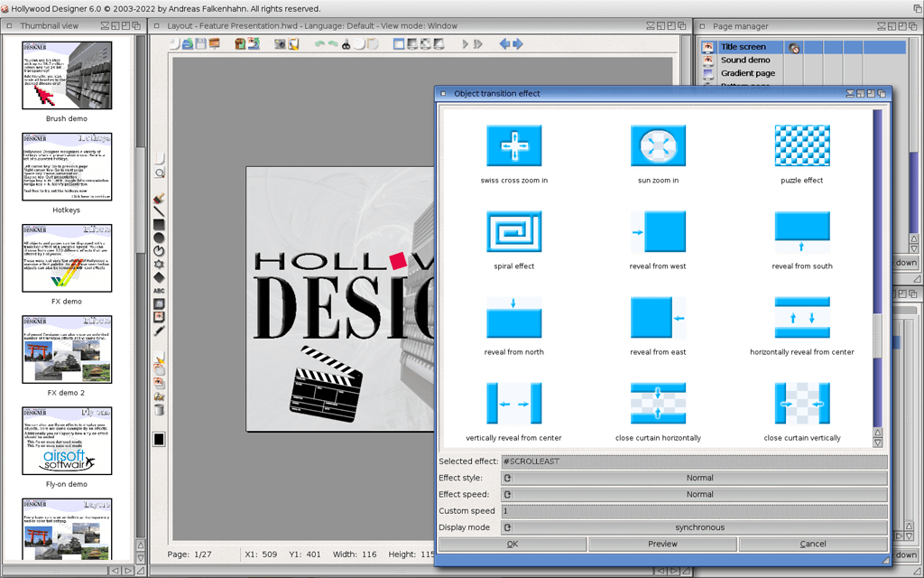The image size is (924, 578).
Task: Go to next page with right arrow
Action: point(518,43)
